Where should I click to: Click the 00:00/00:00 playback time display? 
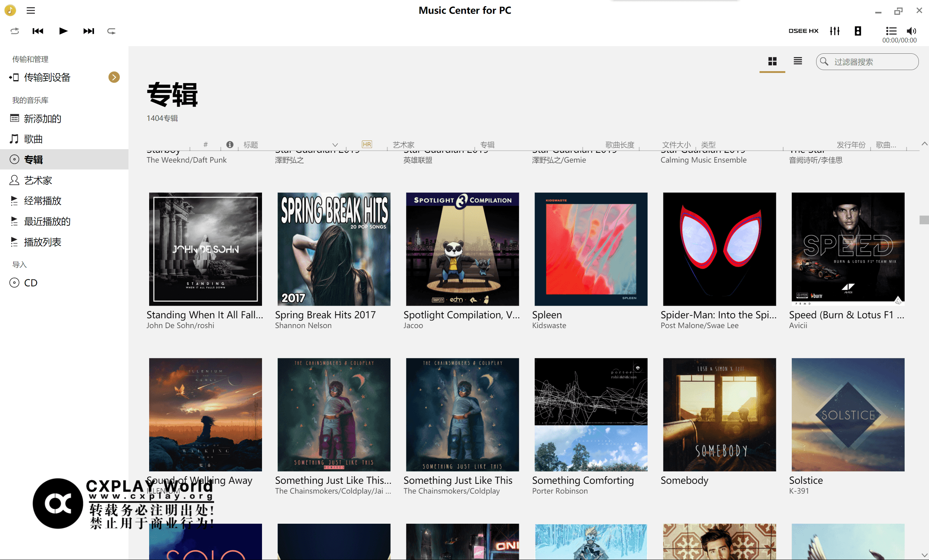[x=899, y=40]
